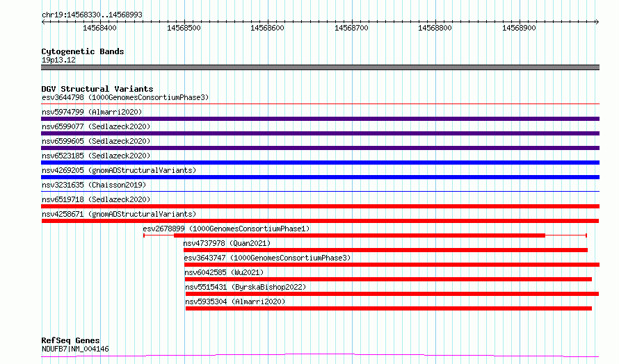Screen dimensions: 619x364
Task: Click ruler position label 14568700
Action: pyautogui.click(x=351, y=28)
